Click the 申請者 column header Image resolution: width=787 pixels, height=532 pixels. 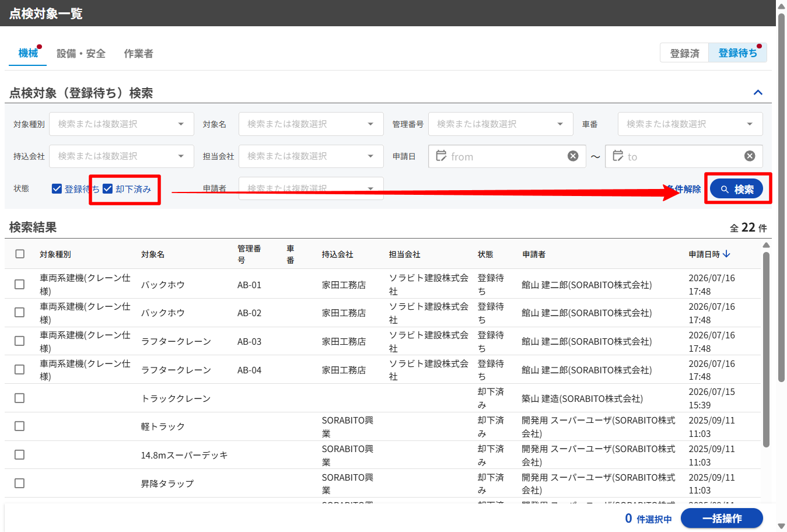pos(534,254)
